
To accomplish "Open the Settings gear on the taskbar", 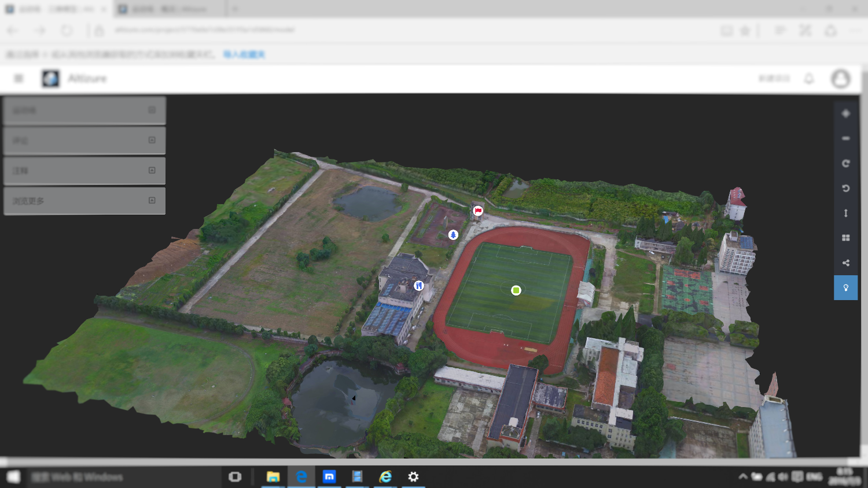I will [413, 477].
